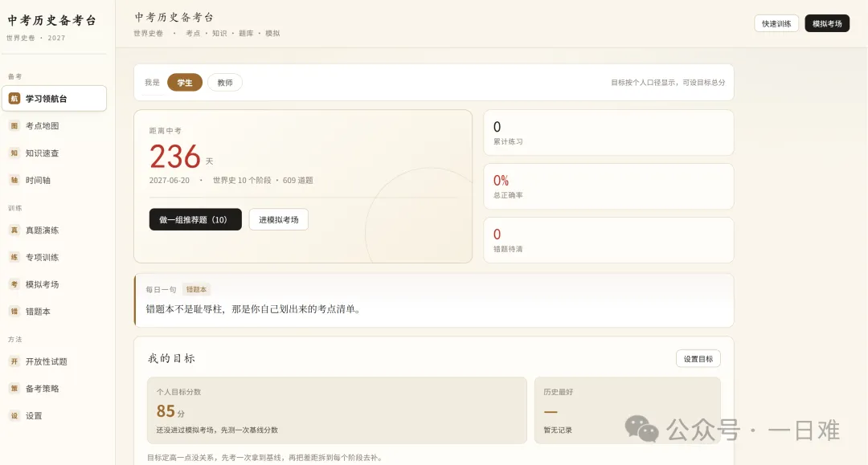The width and height of the screenshot is (868, 465).
Task: Click the 进模拟考场 button
Action: click(278, 219)
